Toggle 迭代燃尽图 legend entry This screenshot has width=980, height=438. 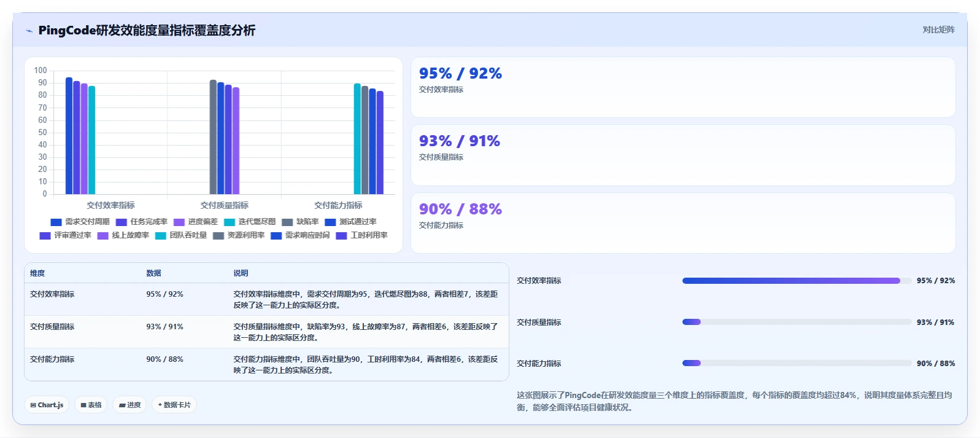coord(250,222)
